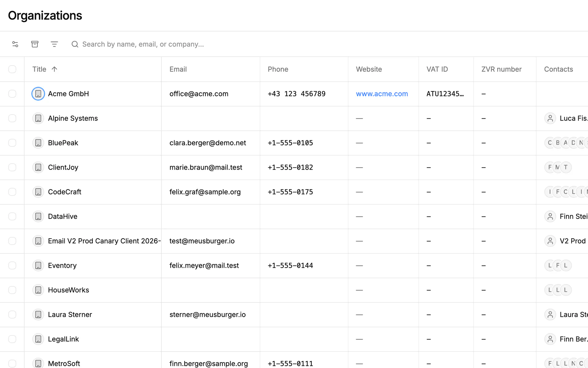Click Finn Stei contact avatar icon
The height and width of the screenshot is (368, 588).
pos(550,217)
